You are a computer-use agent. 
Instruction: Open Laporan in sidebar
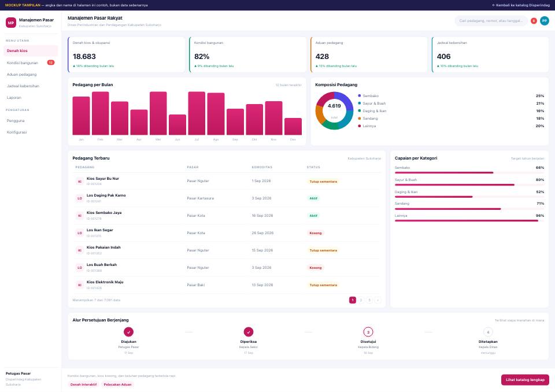click(31, 97)
